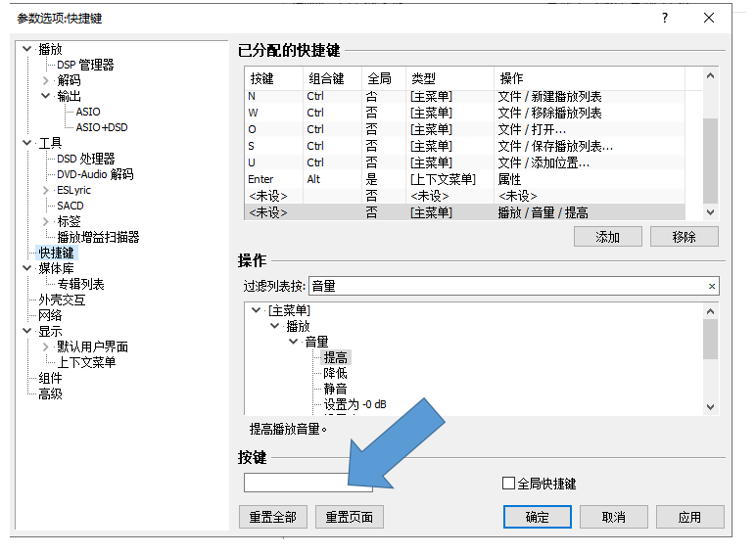Screen dimensions: 756x555
Task: Select the 高级 settings page
Action: tap(50, 393)
